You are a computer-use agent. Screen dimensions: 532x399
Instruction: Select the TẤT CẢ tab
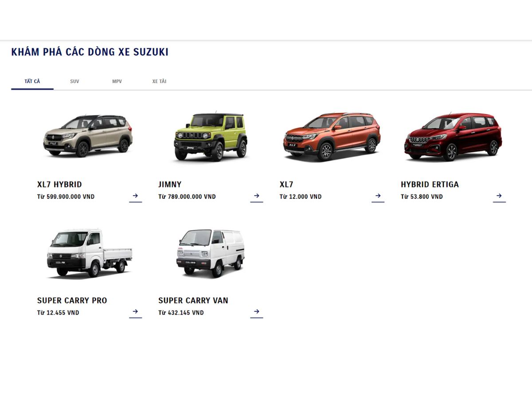32,82
